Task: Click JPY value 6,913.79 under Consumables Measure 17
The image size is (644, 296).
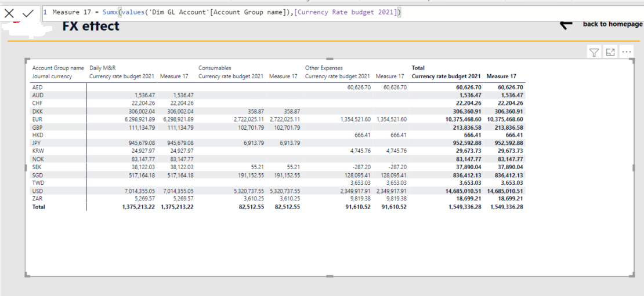Action: (290, 143)
